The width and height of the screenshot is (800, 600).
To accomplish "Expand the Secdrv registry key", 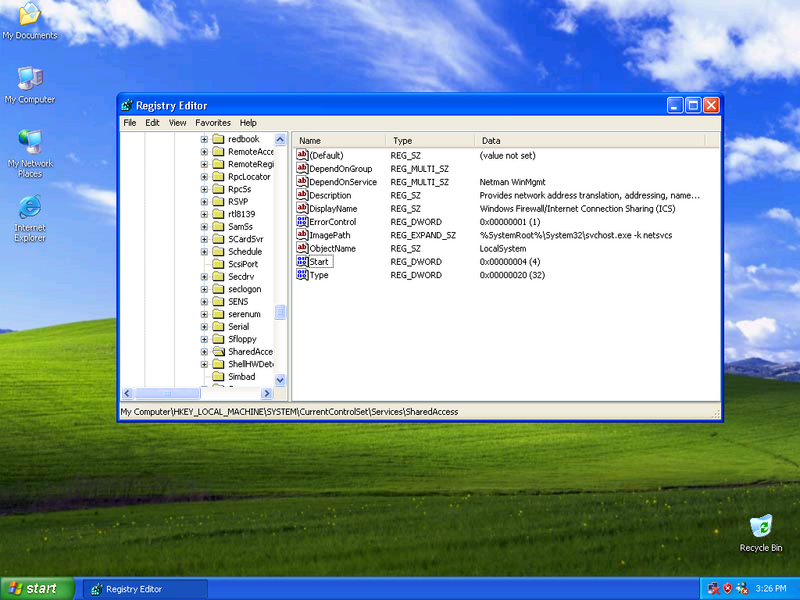I will click(204, 277).
